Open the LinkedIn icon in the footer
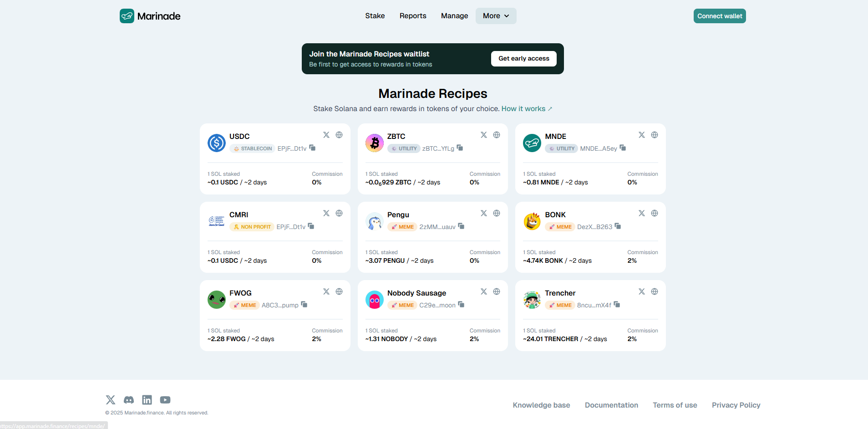The width and height of the screenshot is (868, 429). click(x=147, y=400)
